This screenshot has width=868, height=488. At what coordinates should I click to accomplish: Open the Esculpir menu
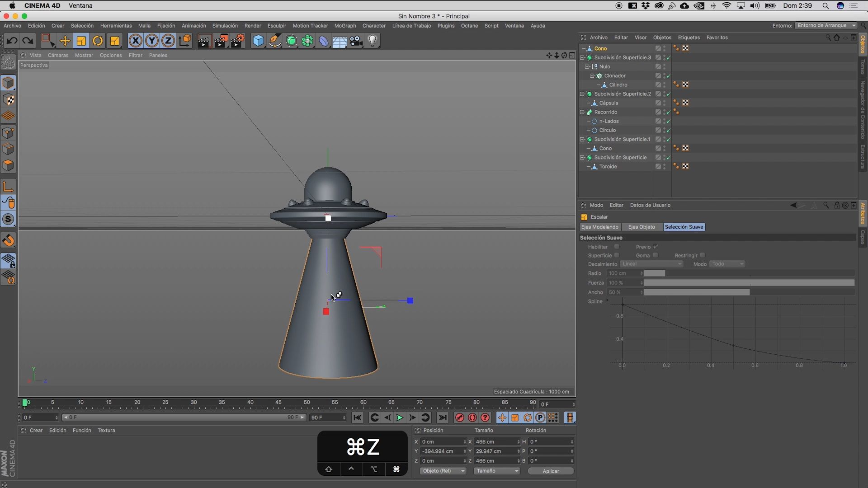coord(277,26)
